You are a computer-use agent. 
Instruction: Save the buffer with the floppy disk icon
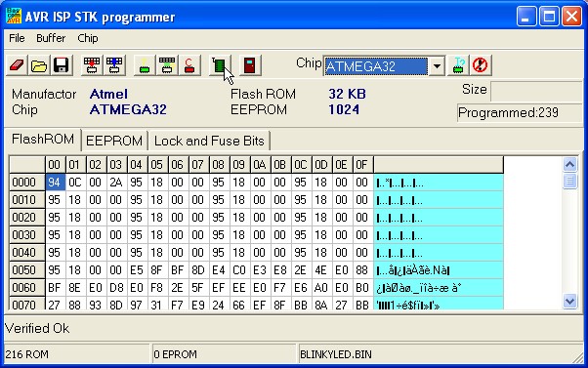62,65
